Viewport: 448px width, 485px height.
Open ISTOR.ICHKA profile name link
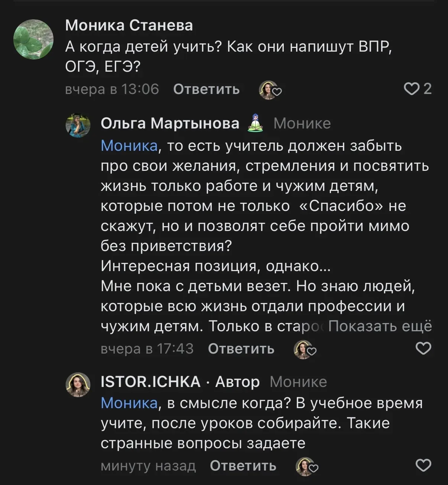pos(150,382)
